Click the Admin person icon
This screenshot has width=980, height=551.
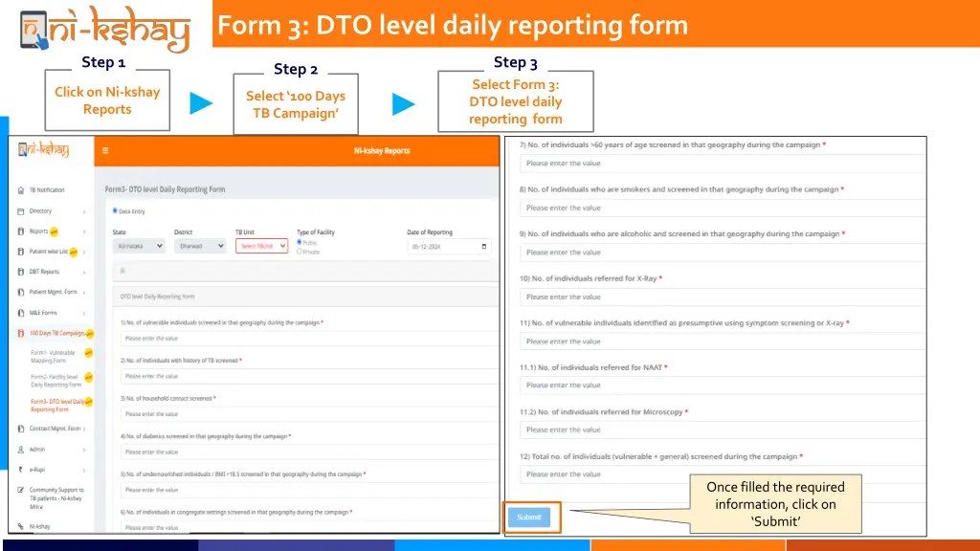[x=21, y=450]
